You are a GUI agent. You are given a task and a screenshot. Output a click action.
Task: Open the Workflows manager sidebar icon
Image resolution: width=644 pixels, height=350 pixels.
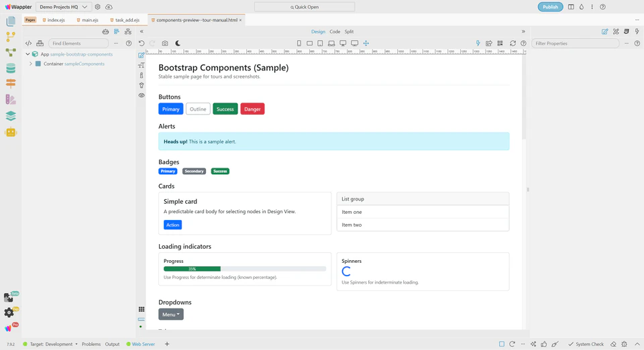pyautogui.click(x=11, y=52)
